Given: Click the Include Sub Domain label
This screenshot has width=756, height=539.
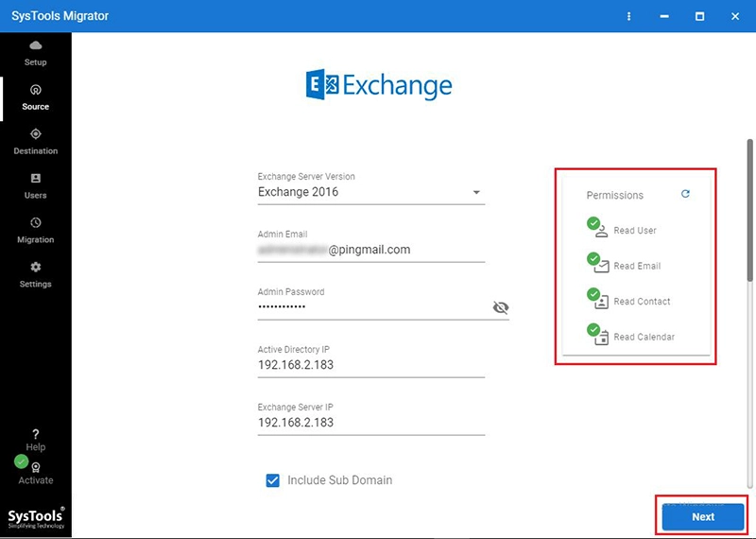Looking at the screenshot, I should (x=340, y=480).
